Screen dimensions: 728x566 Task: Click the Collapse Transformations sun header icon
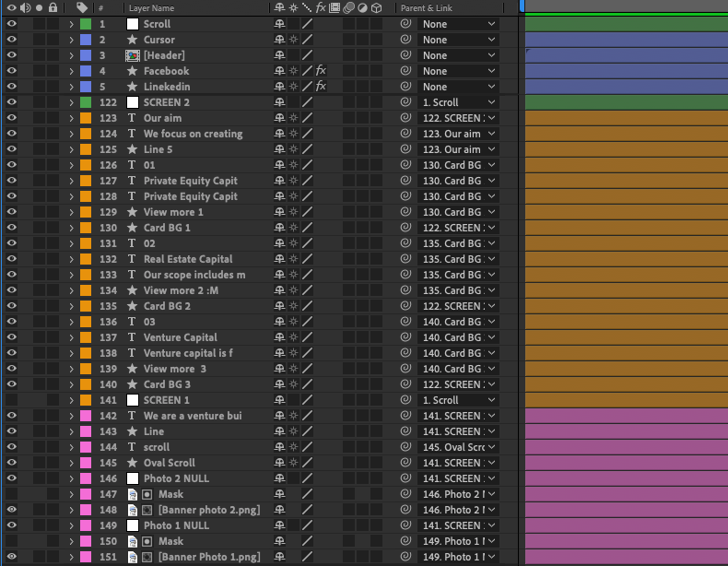point(293,7)
